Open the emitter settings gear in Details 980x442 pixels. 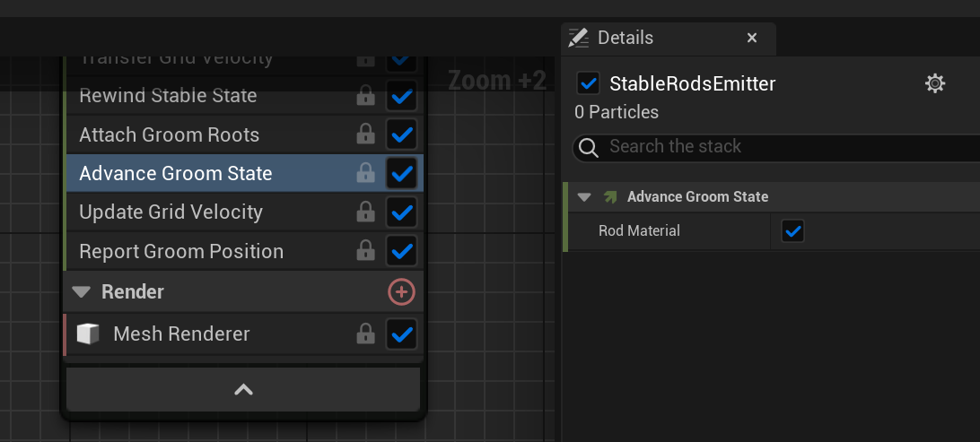935,84
